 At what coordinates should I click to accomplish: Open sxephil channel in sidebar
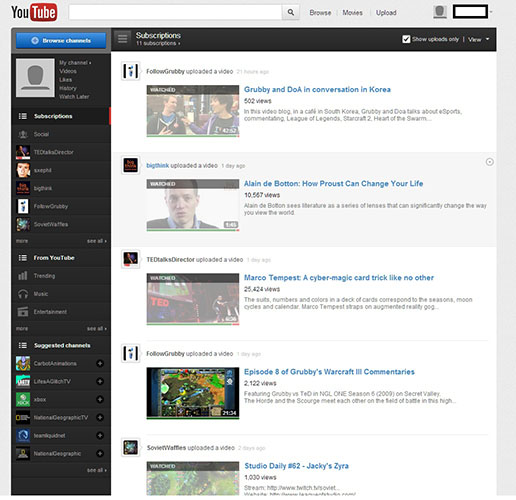(x=61, y=170)
